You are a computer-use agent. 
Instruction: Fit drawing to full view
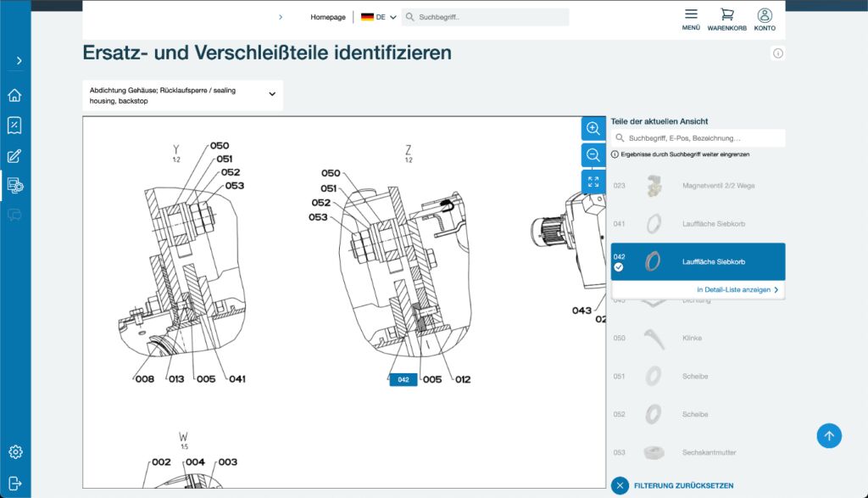[593, 182]
